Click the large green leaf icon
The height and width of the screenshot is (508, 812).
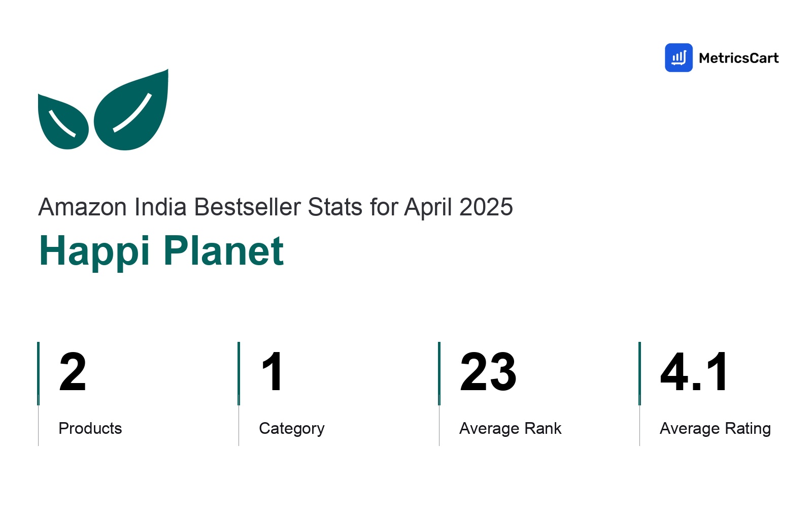(x=131, y=110)
